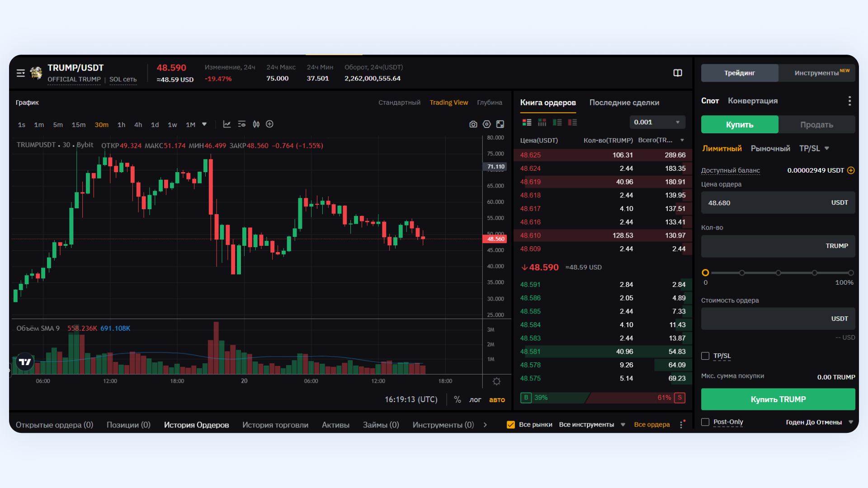
Task: Click the Кол-во TRUMP input field
Action: [778, 246]
